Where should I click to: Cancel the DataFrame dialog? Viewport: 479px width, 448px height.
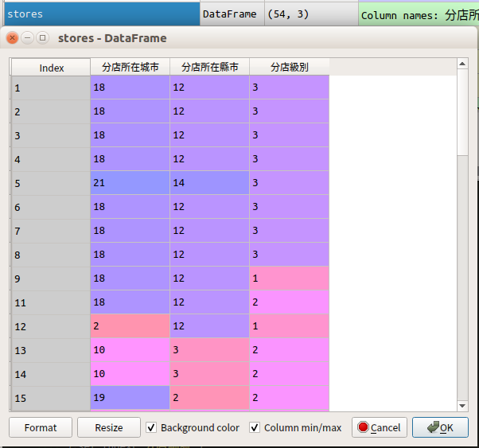point(379,427)
